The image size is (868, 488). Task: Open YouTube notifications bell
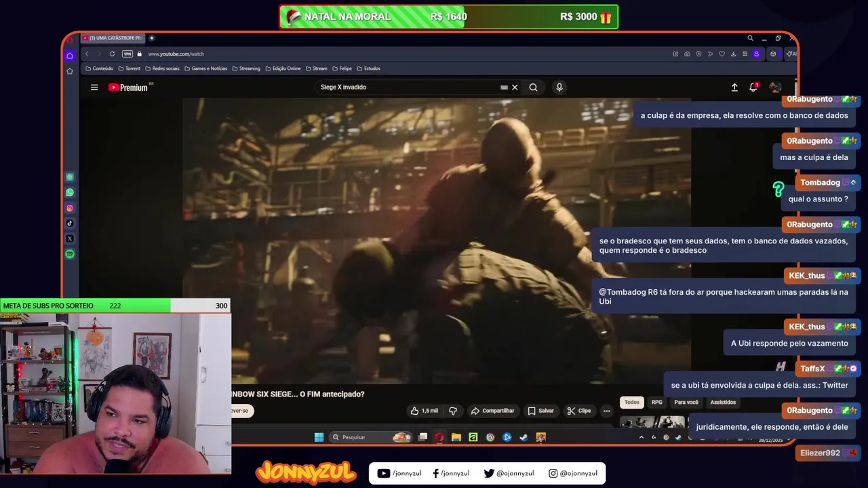coord(753,87)
